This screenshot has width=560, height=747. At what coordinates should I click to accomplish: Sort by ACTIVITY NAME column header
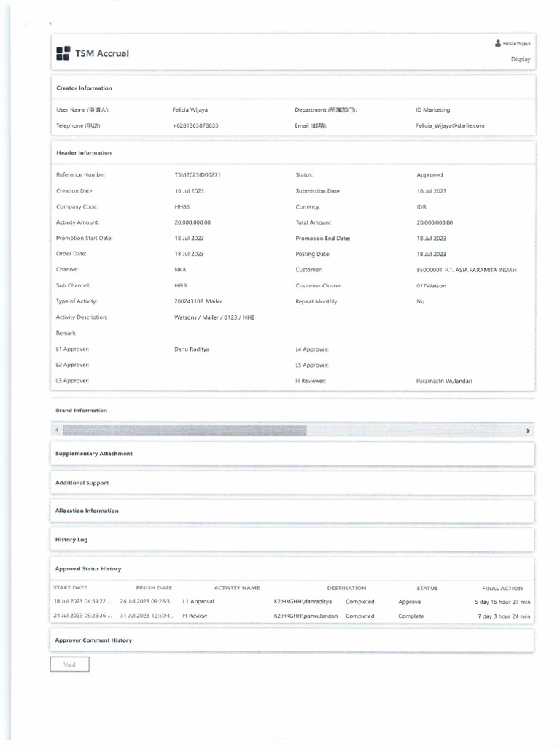coord(237,588)
